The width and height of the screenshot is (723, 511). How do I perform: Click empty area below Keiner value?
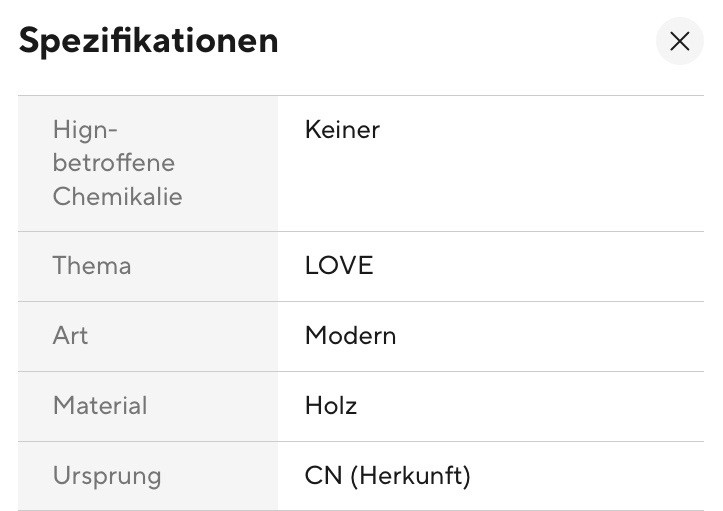tap(491, 186)
